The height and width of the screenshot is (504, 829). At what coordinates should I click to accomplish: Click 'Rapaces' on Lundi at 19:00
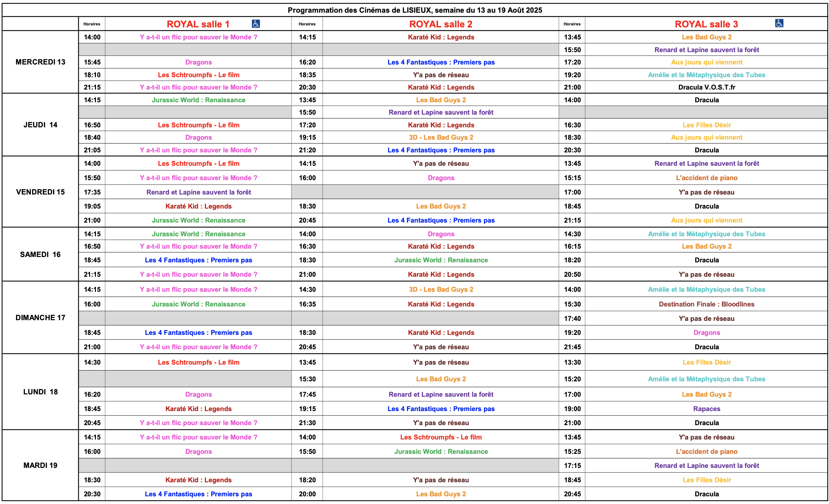707,409
